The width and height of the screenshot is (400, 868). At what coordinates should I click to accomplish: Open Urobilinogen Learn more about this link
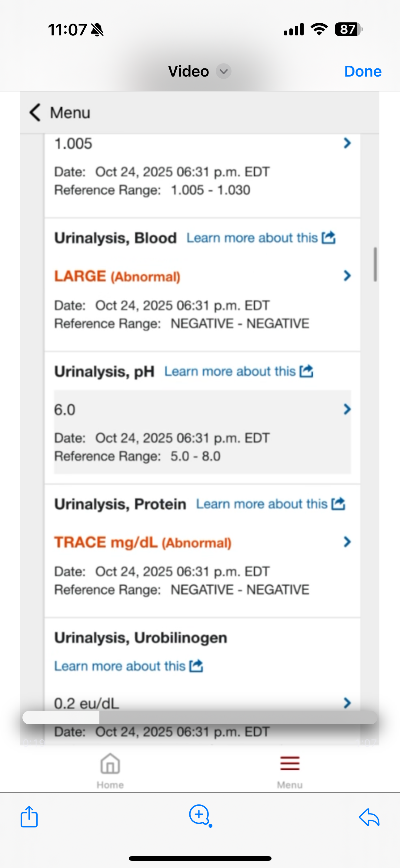[x=120, y=666]
